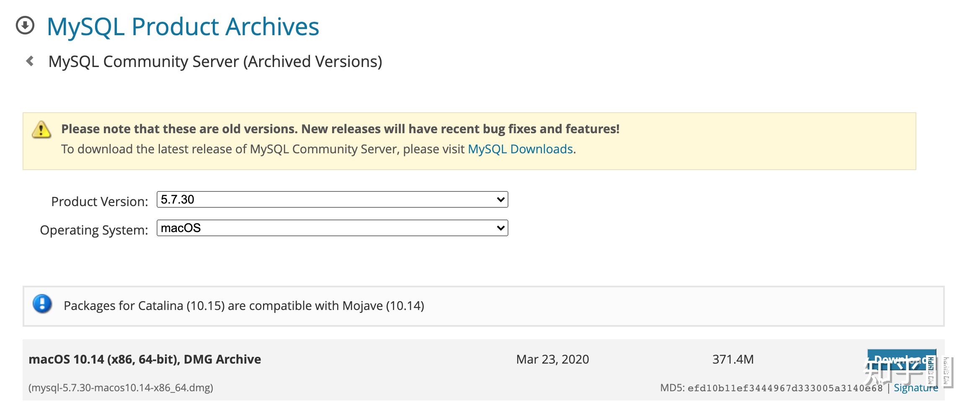
Task: Click the yellow warning triangle icon
Action: click(41, 129)
